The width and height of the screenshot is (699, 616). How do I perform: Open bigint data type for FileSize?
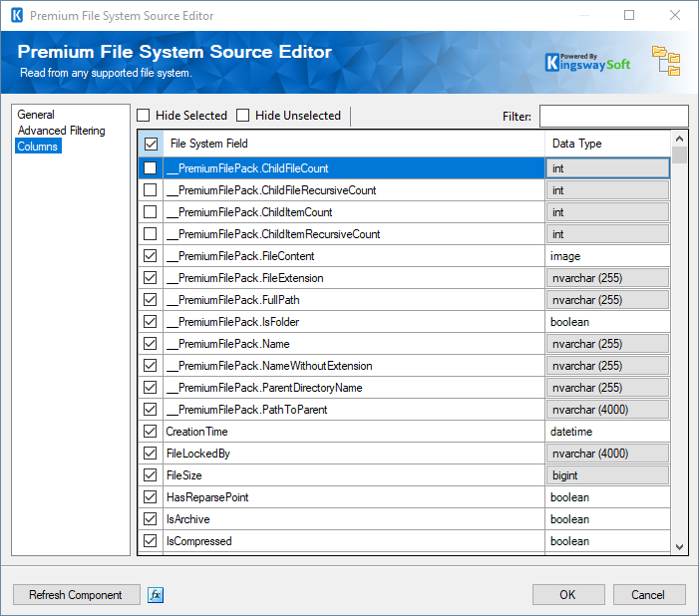607,475
